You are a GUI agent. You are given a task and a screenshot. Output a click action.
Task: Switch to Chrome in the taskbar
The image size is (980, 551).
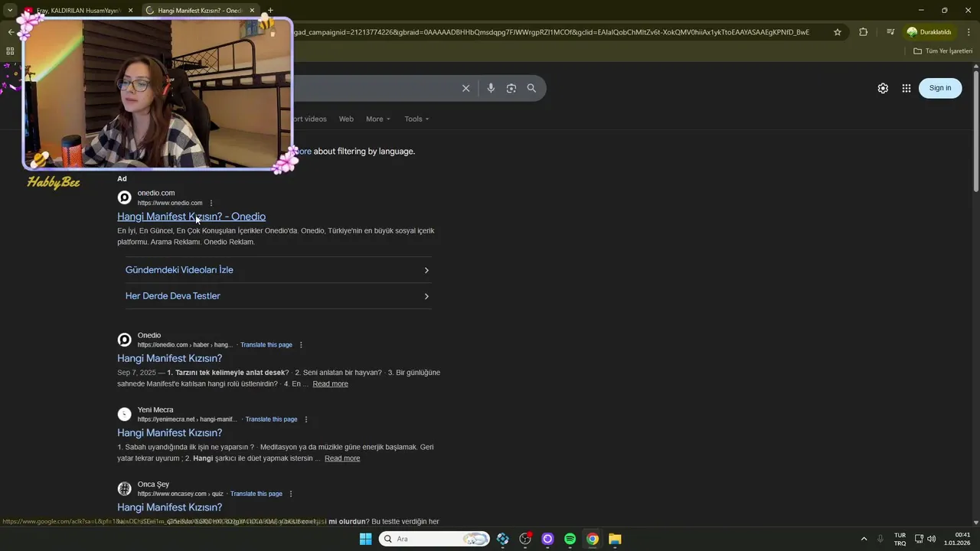point(593,539)
